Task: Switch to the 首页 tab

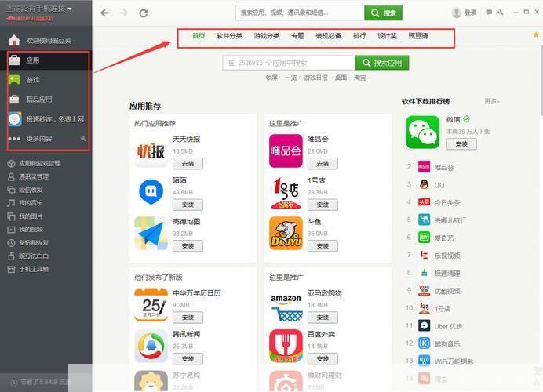Action: (199, 35)
